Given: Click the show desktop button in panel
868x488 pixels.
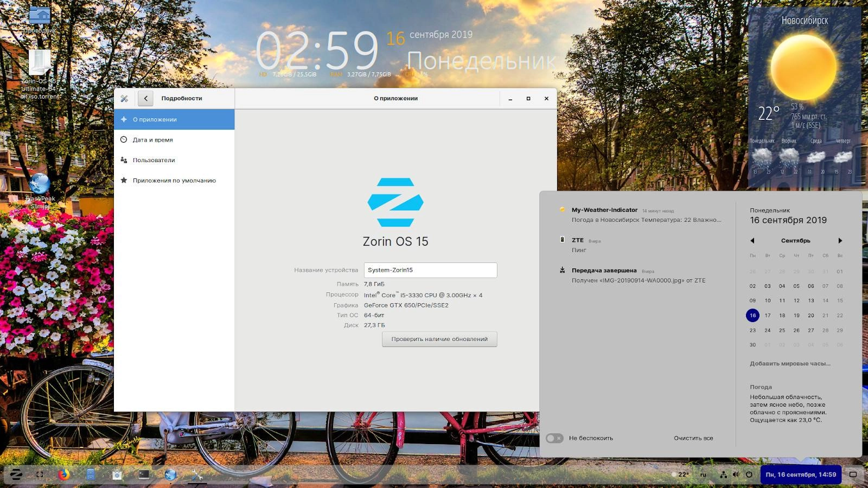Looking at the screenshot, I should tap(853, 474).
